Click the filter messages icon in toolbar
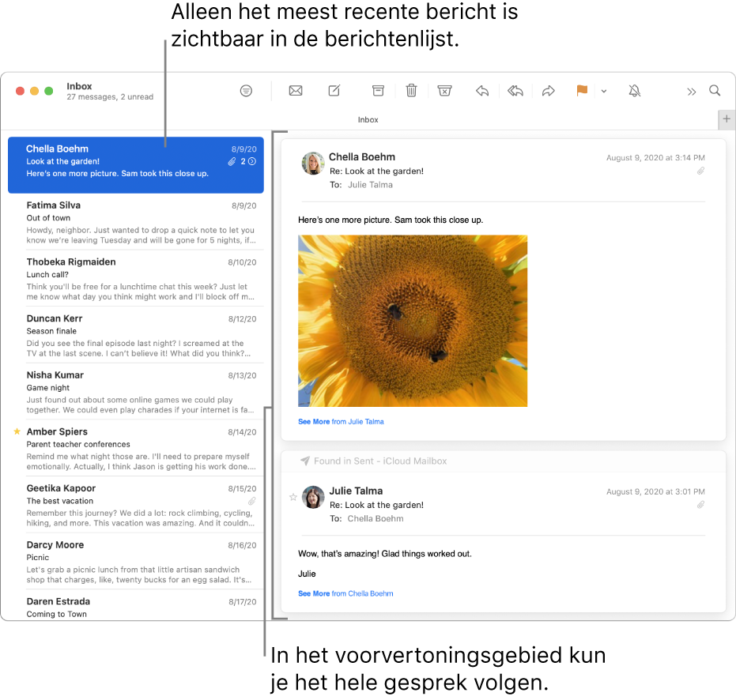 [x=246, y=91]
